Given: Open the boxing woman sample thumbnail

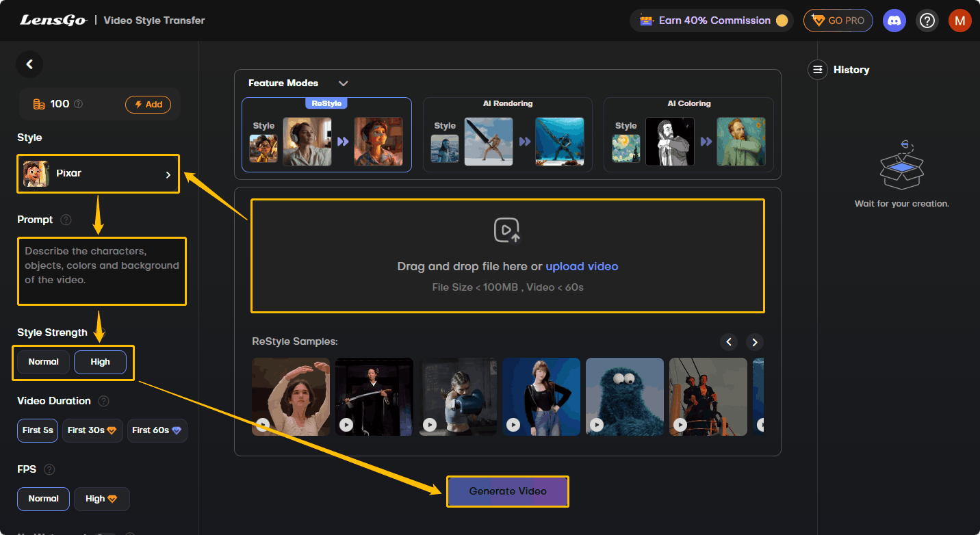Looking at the screenshot, I should 458,397.
